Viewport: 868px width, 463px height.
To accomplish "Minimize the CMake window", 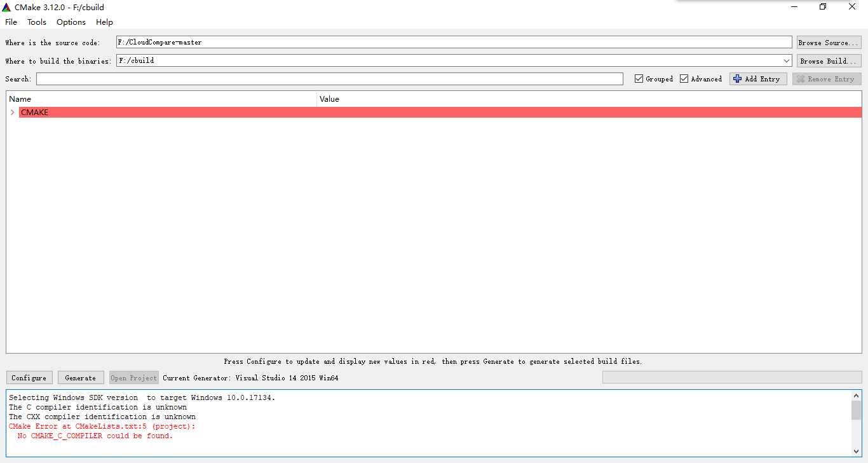I will point(794,7).
